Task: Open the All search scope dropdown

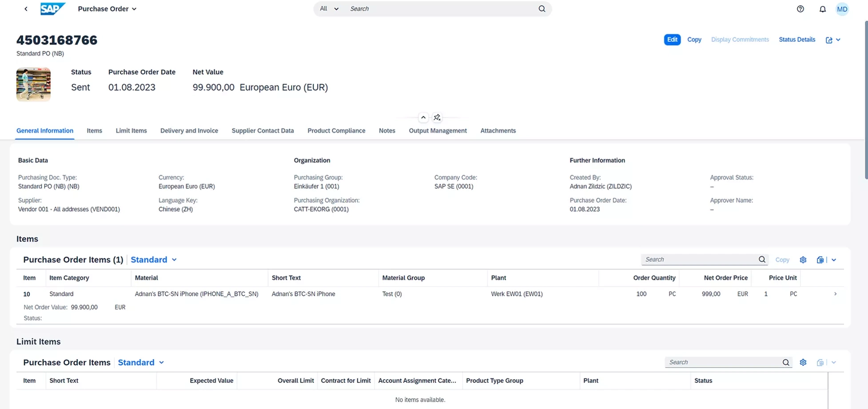Action: (x=328, y=8)
